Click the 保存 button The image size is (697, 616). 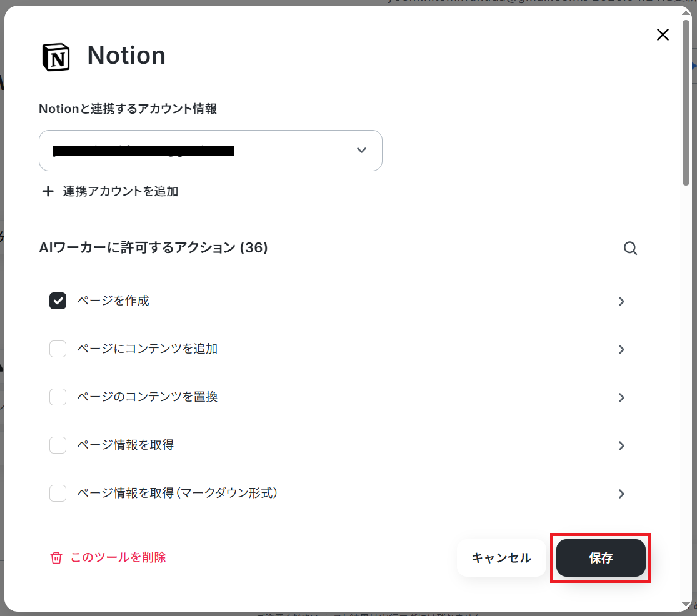point(601,558)
